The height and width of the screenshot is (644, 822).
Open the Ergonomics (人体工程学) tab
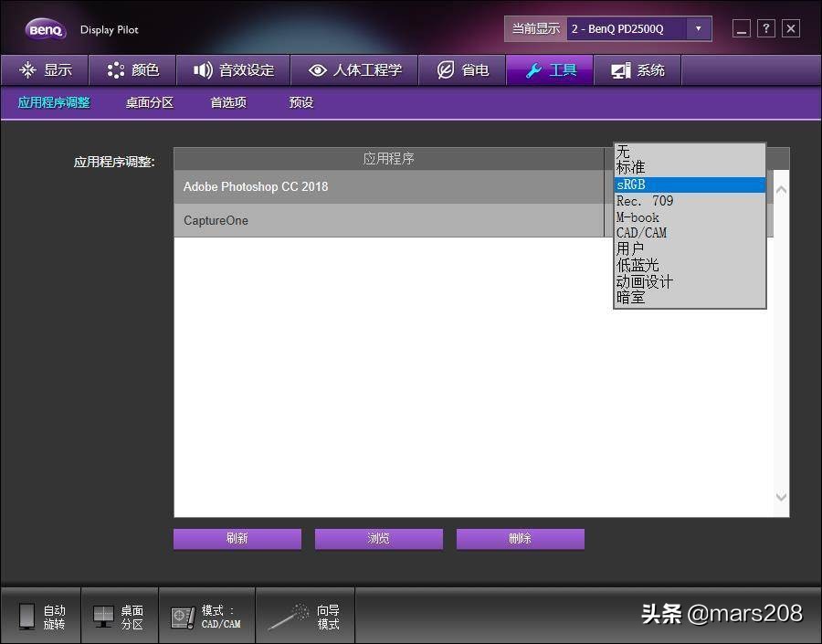[x=354, y=70]
